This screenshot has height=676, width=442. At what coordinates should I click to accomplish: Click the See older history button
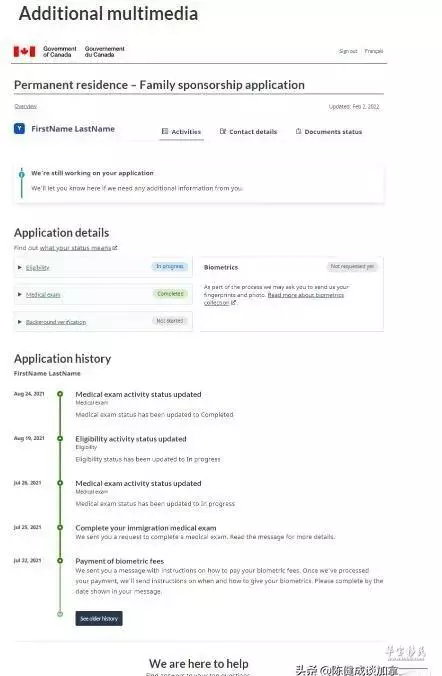99,618
